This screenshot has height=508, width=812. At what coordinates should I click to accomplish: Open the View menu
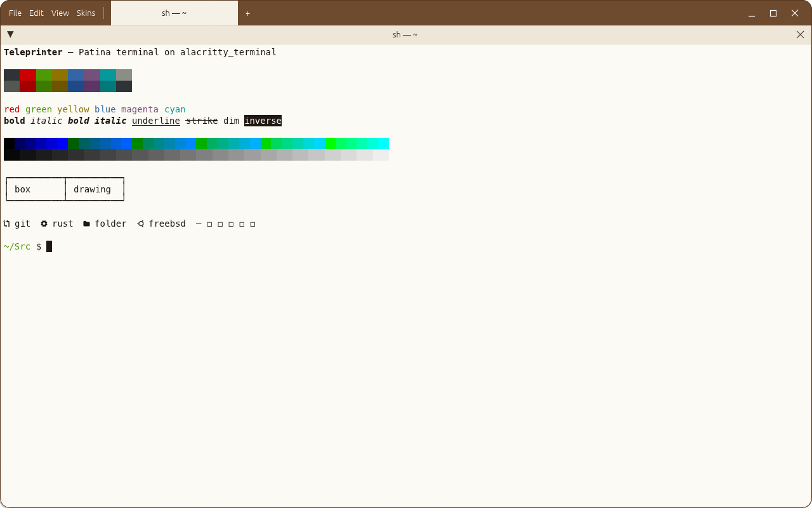(60, 13)
